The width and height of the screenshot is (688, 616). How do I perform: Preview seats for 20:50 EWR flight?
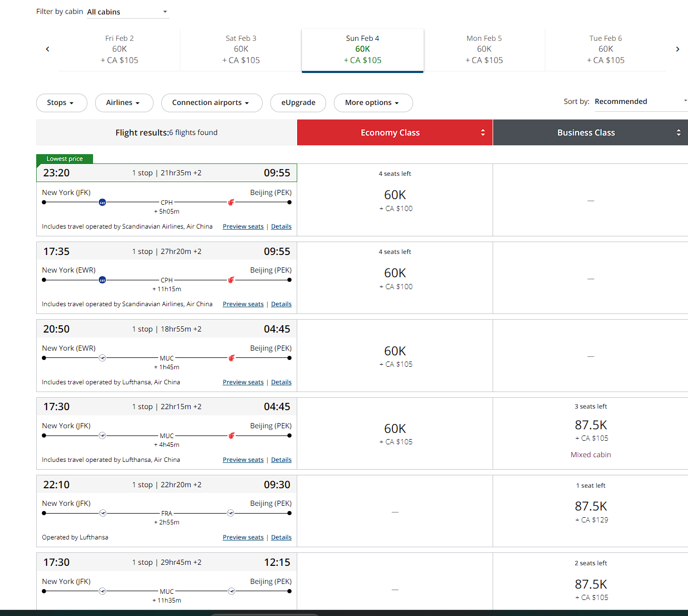[x=243, y=382]
